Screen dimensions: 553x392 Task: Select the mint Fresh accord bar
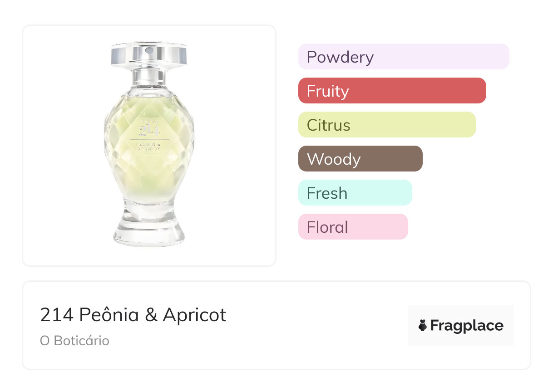pyautogui.click(x=355, y=193)
